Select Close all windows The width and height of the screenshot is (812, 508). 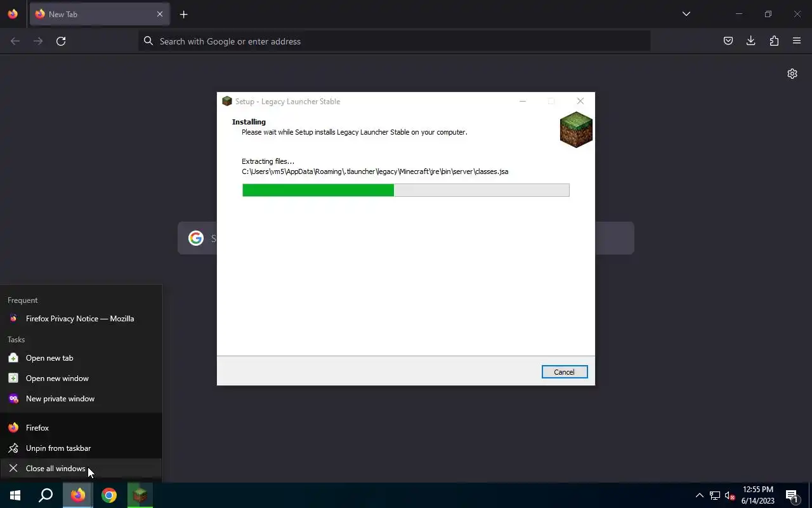[81, 469]
